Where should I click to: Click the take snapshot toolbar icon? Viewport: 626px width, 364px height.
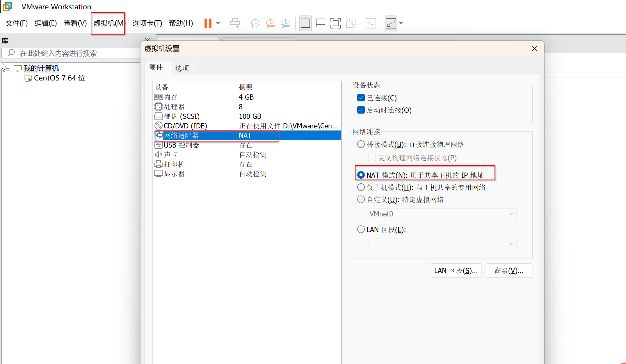click(x=255, y=23)
